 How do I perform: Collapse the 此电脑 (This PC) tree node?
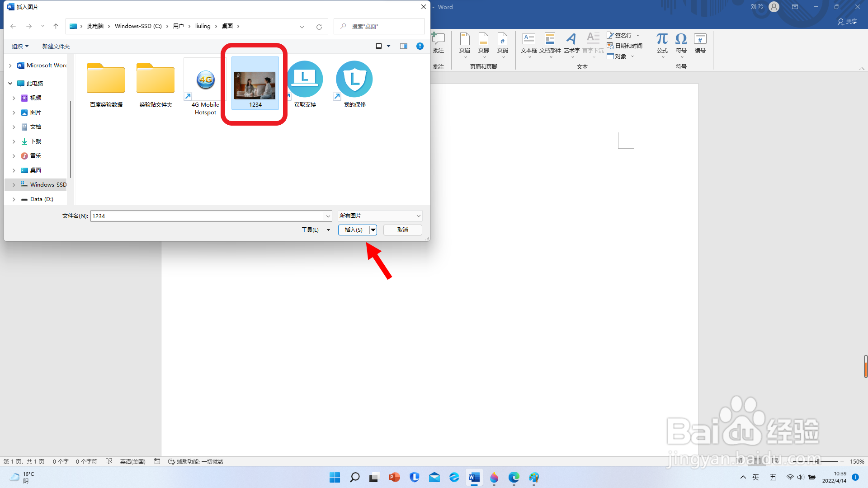(10, 84)
